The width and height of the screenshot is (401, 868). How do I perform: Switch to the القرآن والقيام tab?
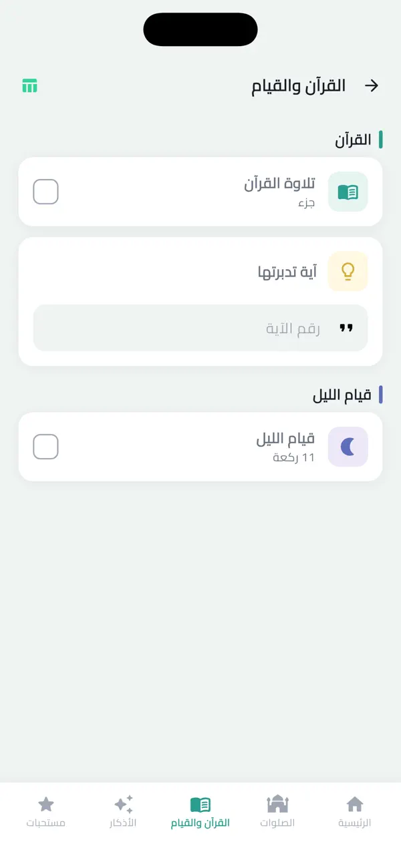pyautogui.click(x=200, y=811)
